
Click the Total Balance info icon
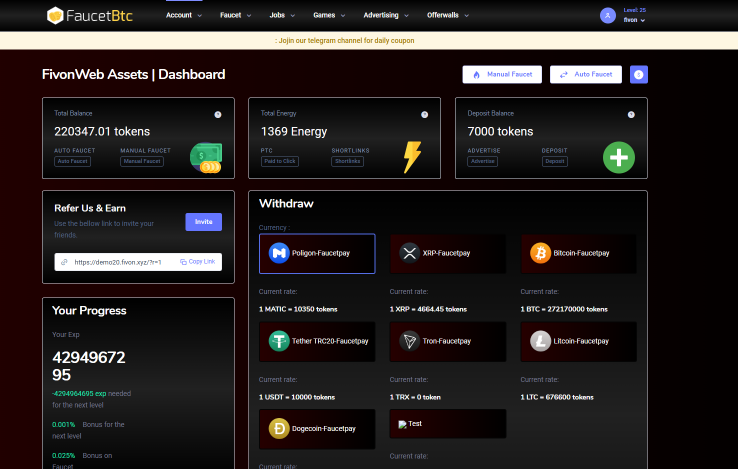pyautogui.click(x=218, y=114)
